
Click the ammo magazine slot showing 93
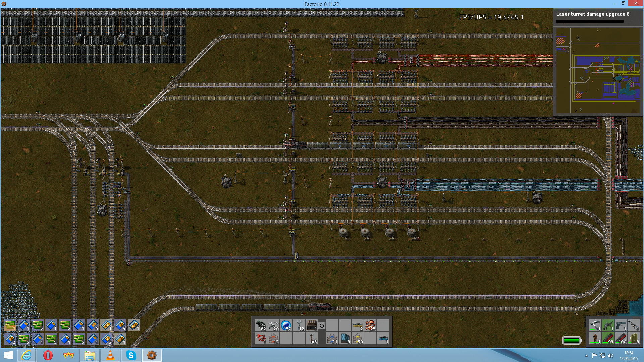608,338
